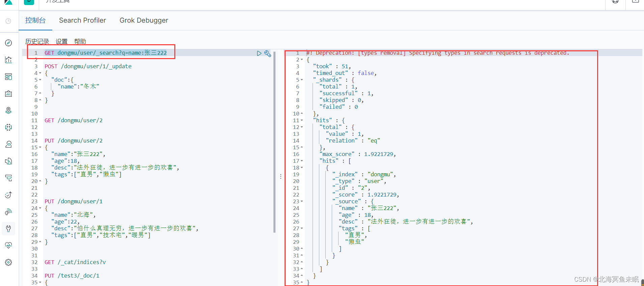The image size is (644, 286).
Task: Click the "relation" : "eq" response line
Action: click(x=353, y=140)
